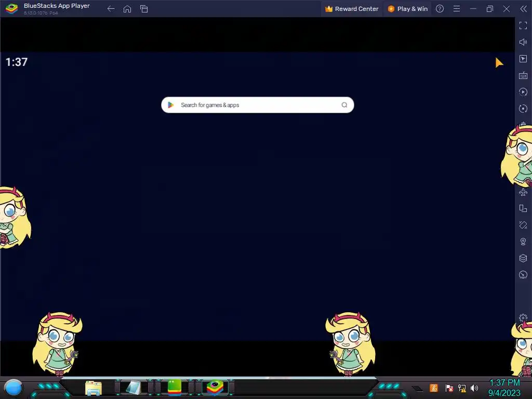Screen dimensions: 532x399
Task: Open the hamburger menu in title bar
Action: 457,9
